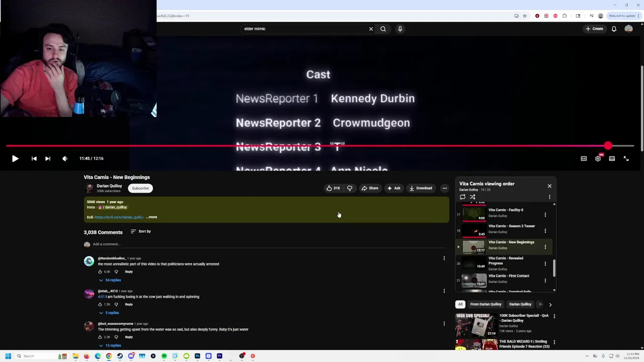
Task: Close the Vita Carnis viewing order panel
Action: tap(549, 186)
